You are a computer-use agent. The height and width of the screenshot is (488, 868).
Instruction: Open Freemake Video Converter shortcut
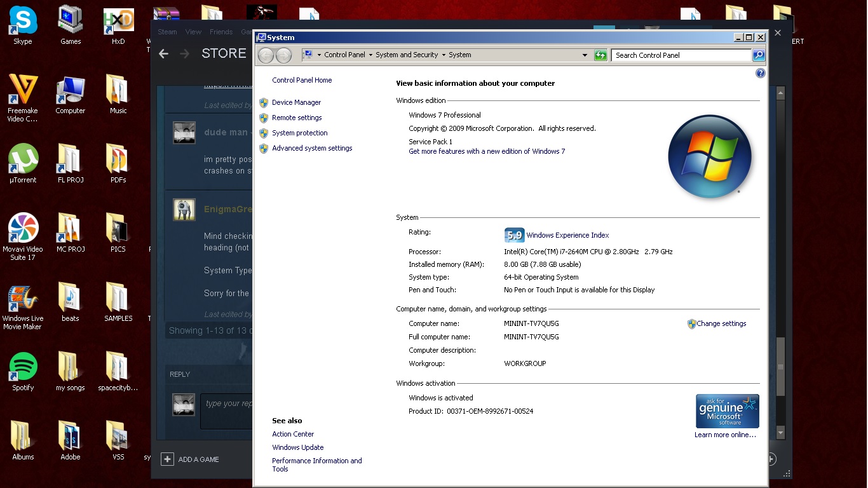23,97
